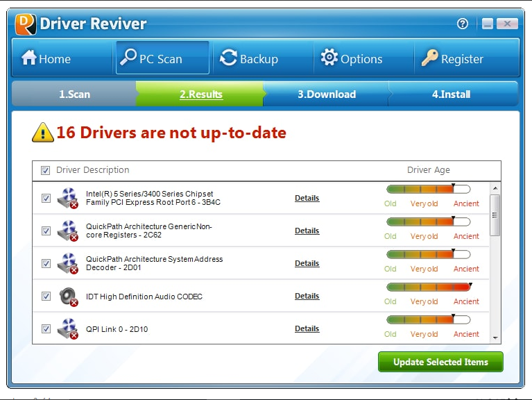532x400 pixels.
Task: Open the Options tab
Action: point(363,58)
